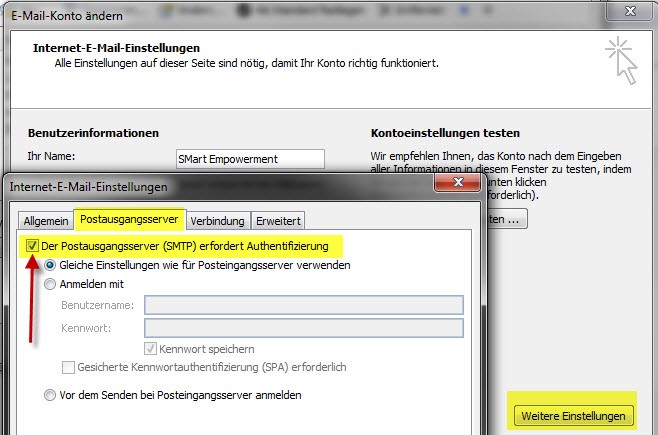Click the Benutzerinformationen heading

[x=94, y=133]
